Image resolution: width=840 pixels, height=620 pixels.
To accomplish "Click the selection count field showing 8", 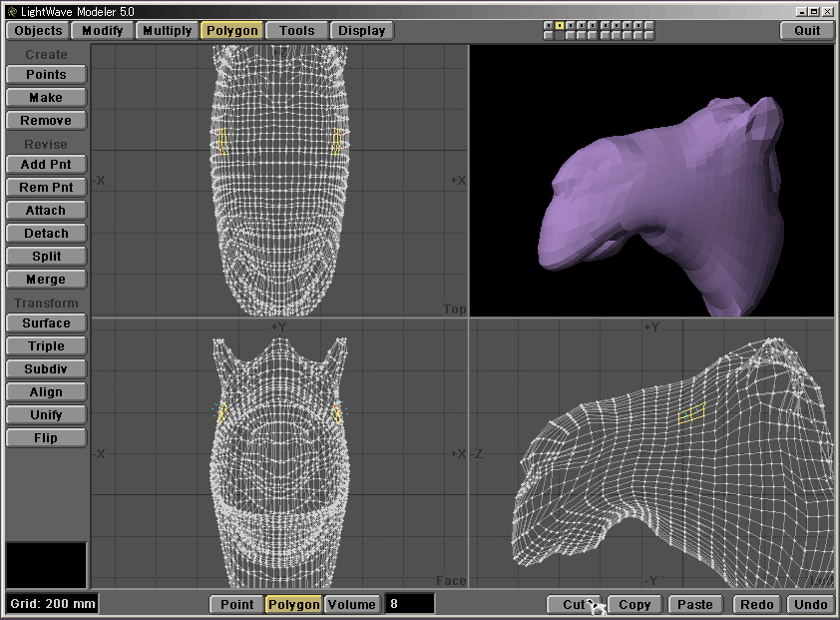I will [x=410, y=604].
